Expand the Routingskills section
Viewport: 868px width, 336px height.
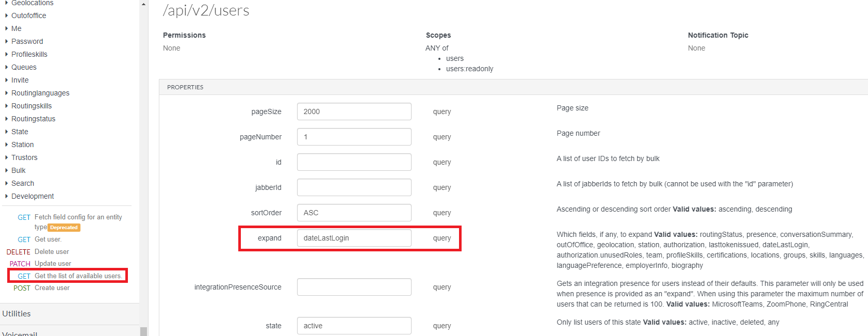tap(31, 106)
